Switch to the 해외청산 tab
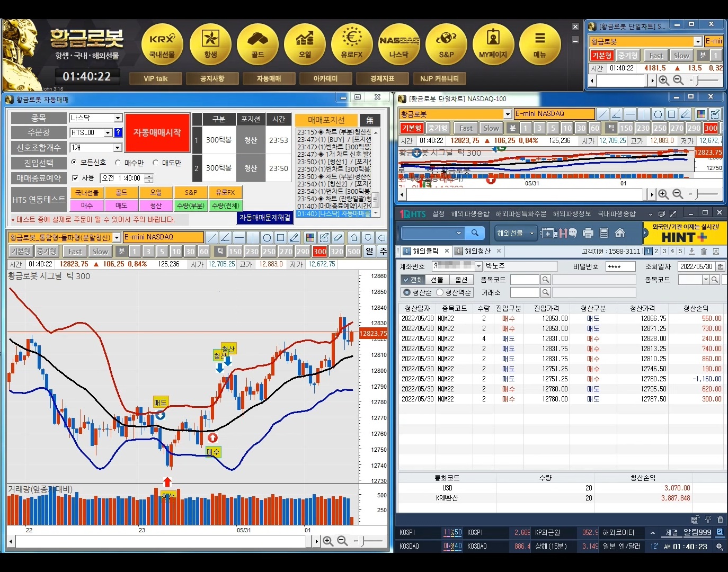The width and height of the screenshot is (728, 572). [477, 251]
